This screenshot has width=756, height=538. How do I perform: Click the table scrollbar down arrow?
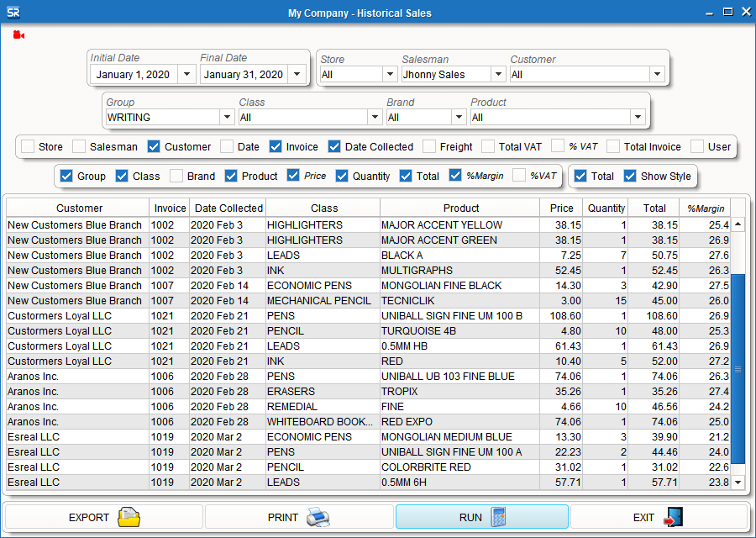coord(738,483)
